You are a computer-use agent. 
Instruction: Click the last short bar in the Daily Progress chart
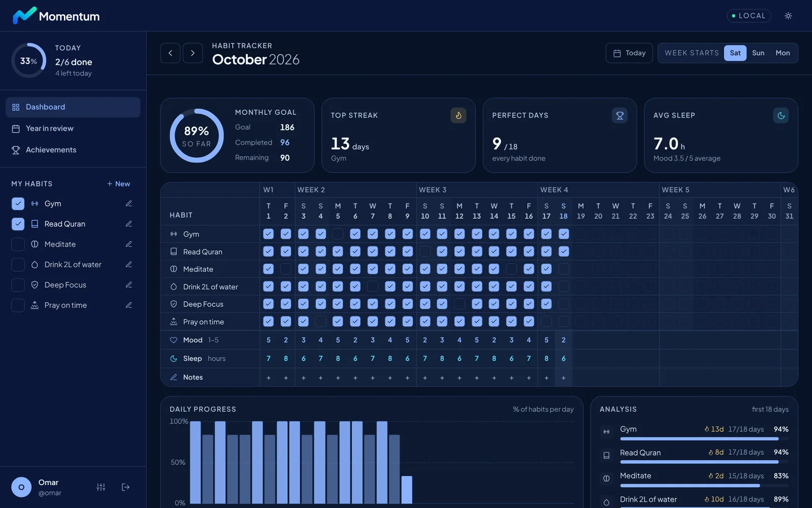[407, 490]
